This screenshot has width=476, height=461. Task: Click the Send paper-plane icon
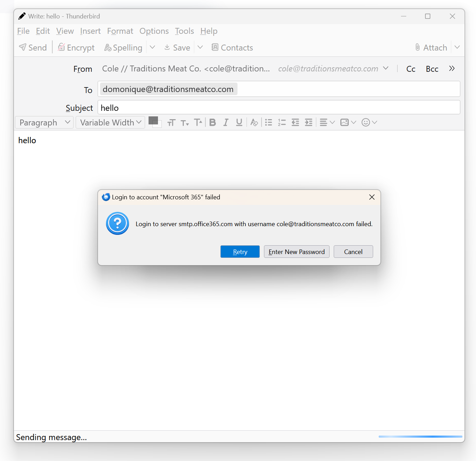tap(23, 47)
